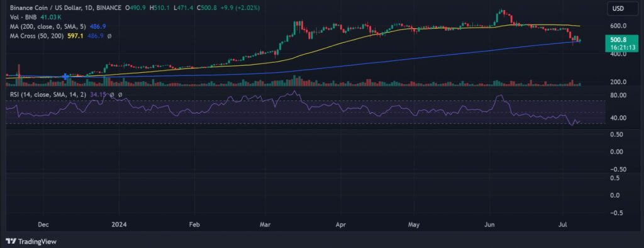
Task: Click the yellow 597.1 MA Cross value
Action: click(75, 36)
